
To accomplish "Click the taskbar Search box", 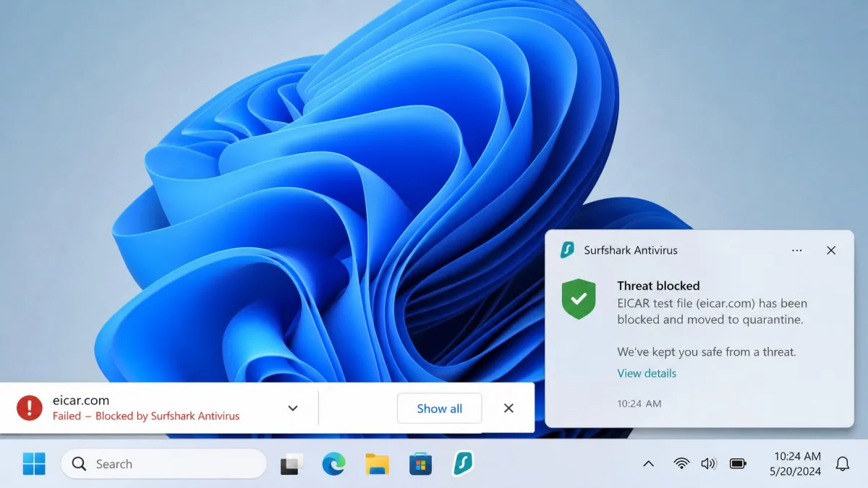I will (x=163, y=463).
